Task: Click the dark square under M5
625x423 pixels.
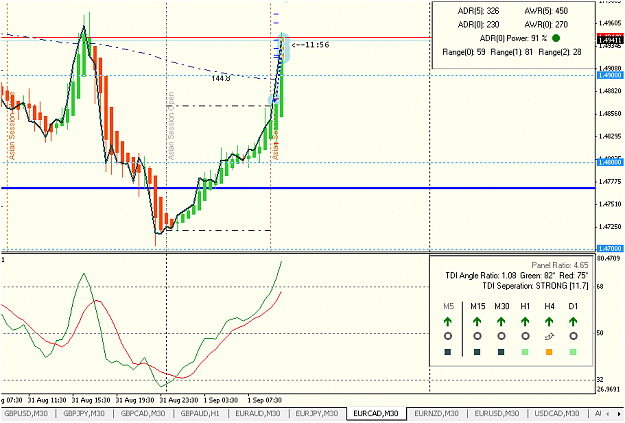Action: (448, 352)
